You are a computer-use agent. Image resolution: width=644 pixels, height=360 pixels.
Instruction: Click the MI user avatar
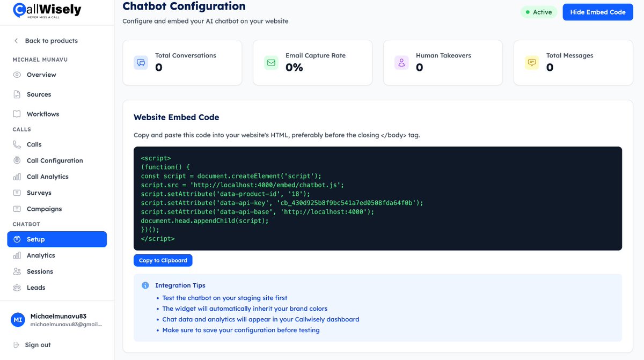[x=18, y=320]
